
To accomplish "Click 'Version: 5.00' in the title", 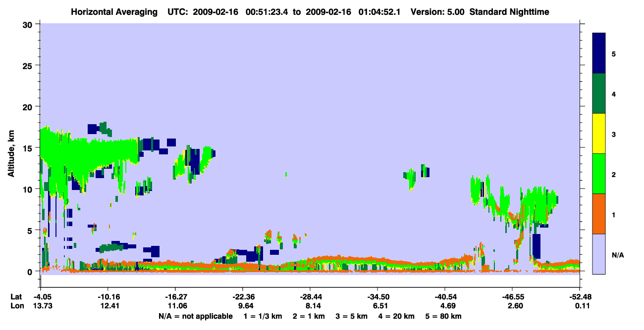I will click(x=436, y=12).
